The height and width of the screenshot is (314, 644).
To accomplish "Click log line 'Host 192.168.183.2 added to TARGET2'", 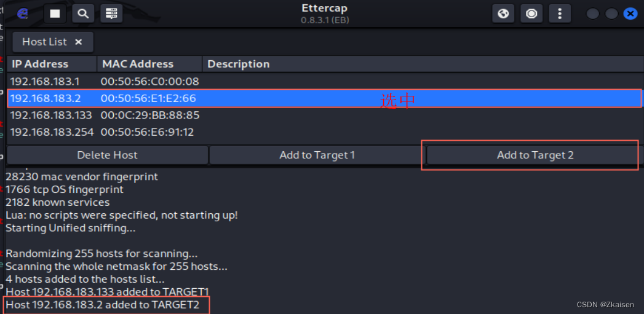I will point(103,305).
